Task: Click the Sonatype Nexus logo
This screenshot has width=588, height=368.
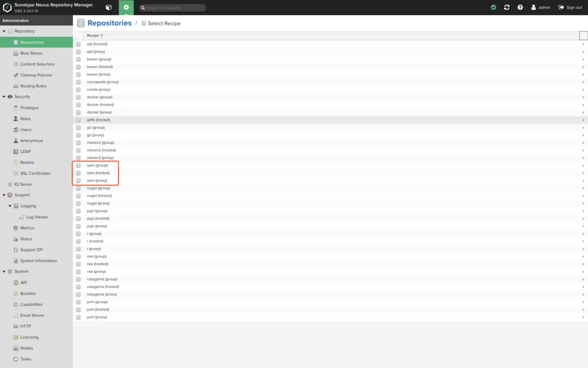Action: pyautogui.click(x=7, y=8)
